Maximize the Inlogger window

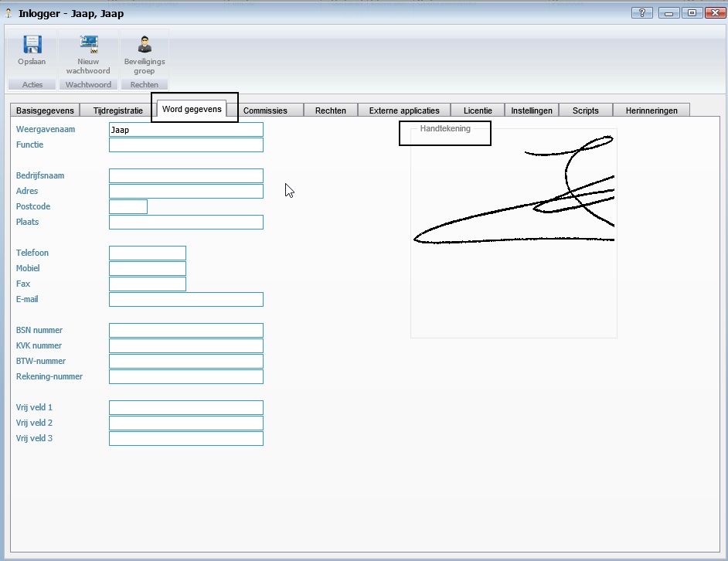pos(692,12)
